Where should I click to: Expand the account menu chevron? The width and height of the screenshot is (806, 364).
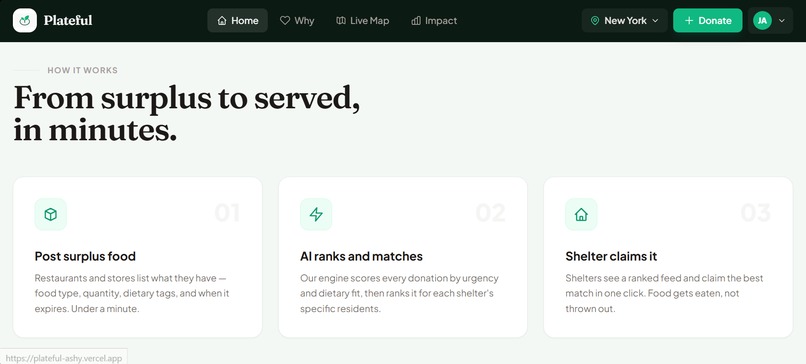[782, 21]
